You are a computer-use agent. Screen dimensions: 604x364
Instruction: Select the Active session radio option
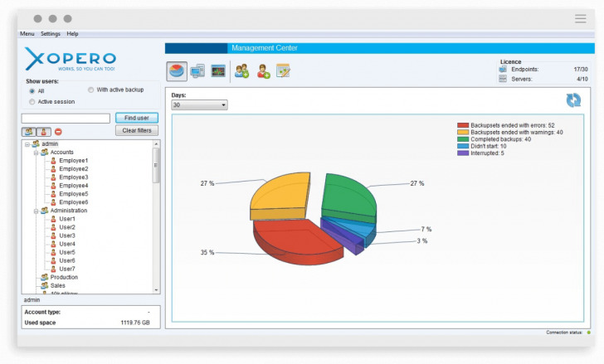click(x=32, y=102)
